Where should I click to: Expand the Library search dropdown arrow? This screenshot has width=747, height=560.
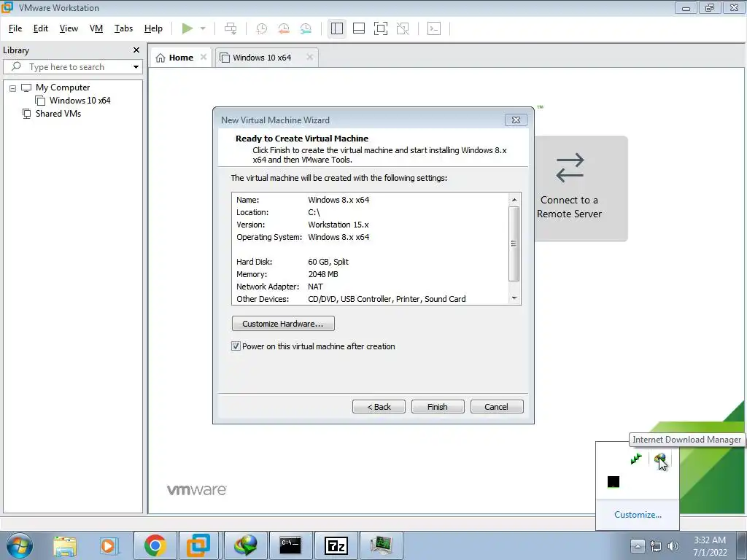[136, 67]
